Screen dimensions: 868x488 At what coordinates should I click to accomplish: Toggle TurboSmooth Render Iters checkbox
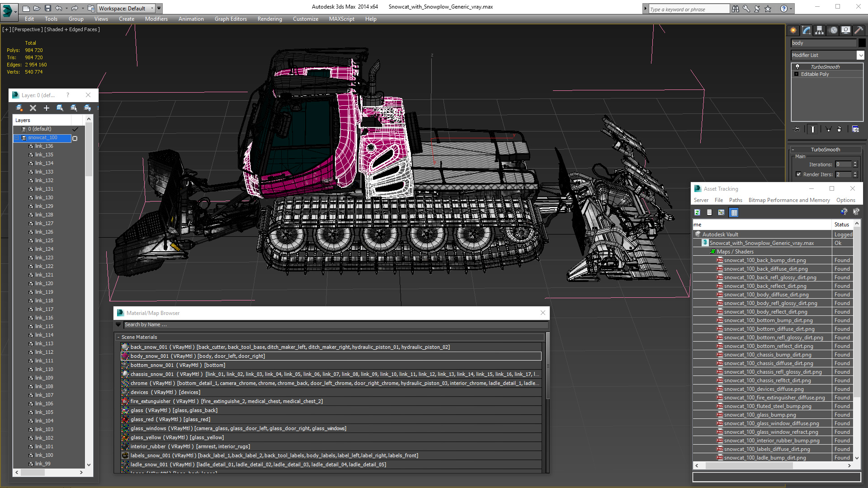point(798,174)
